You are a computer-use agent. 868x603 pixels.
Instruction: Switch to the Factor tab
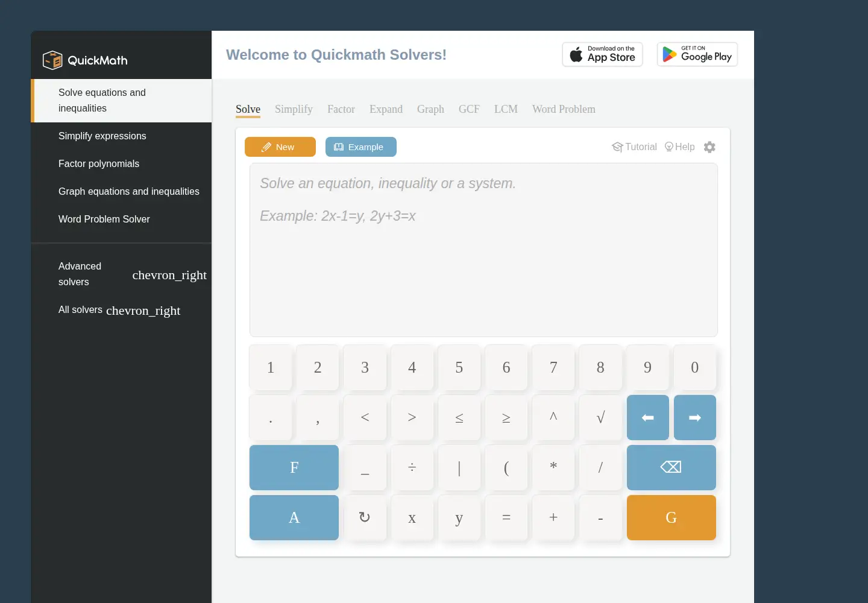341,109
